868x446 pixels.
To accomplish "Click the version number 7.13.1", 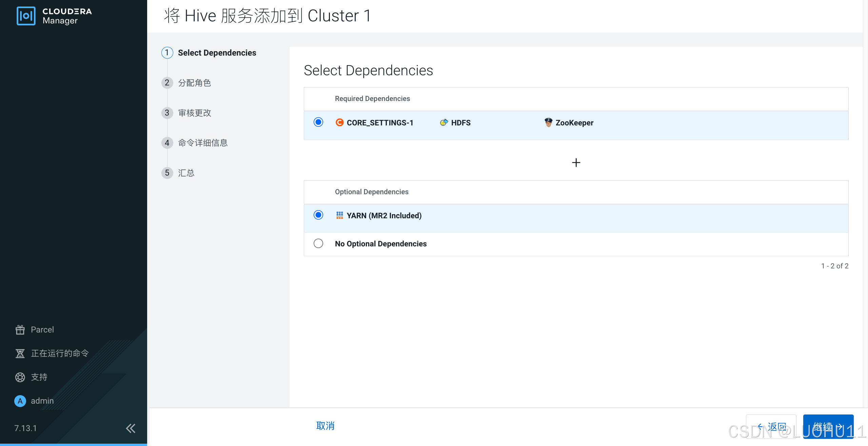I will click(25, 428).
